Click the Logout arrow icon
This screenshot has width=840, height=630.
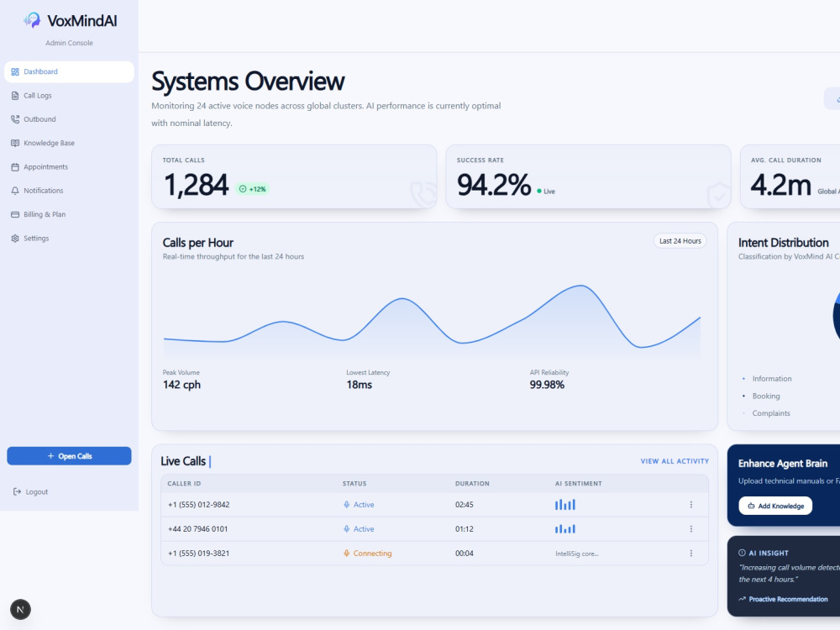[17, 491]
